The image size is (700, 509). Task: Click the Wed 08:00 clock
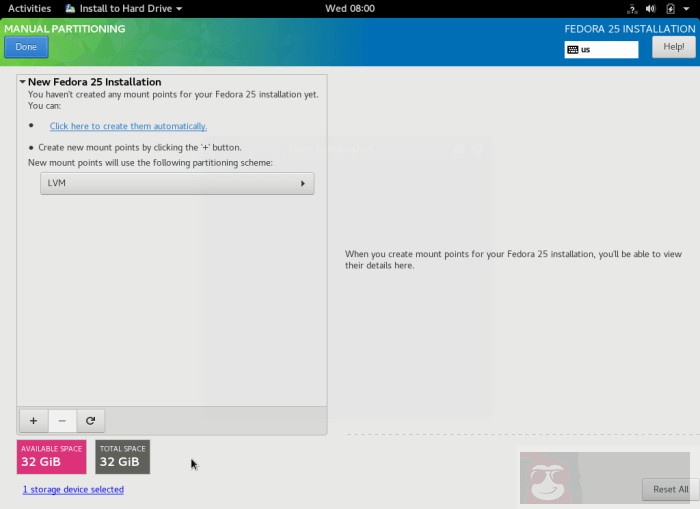tap(350, 8)
